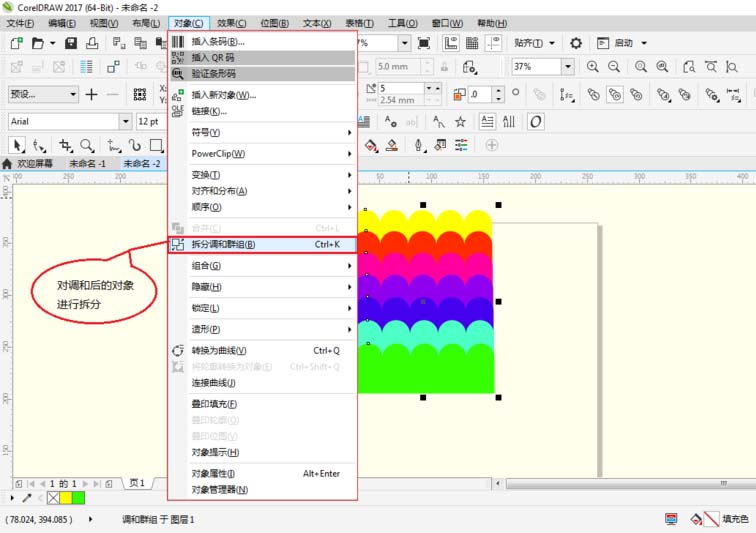
Task: Click the eyedropper icon near palette
Action: 27,497
